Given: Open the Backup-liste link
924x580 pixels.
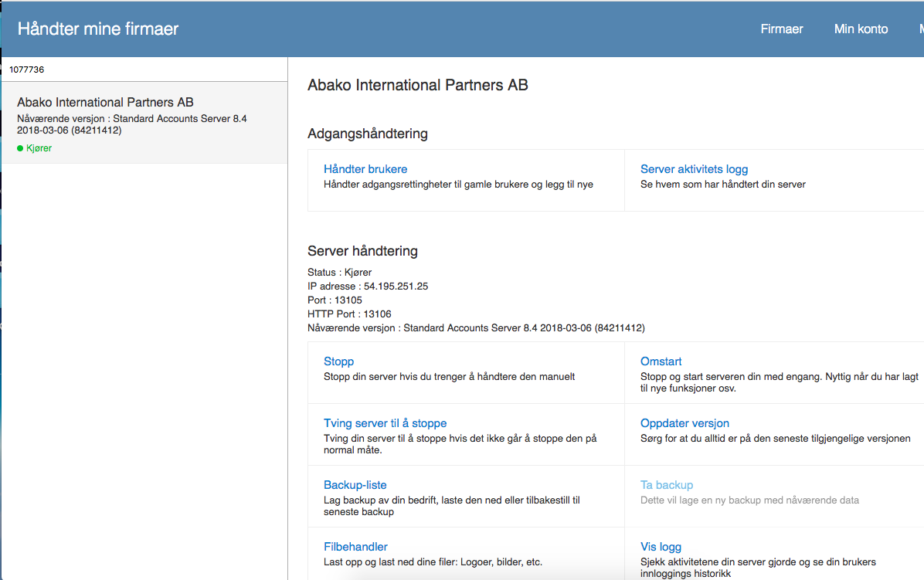Looking at the screenshot, I should [355, 485].
